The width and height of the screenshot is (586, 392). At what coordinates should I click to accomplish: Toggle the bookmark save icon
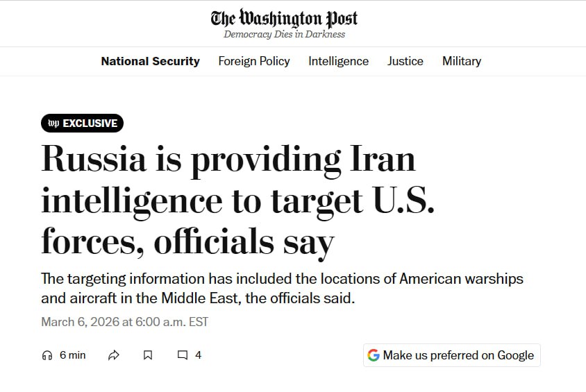148,355
